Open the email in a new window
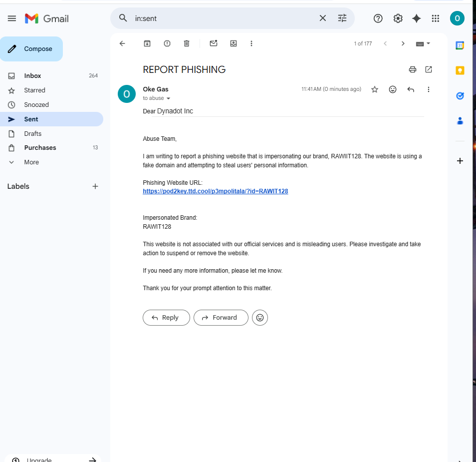 coord(428,69)
